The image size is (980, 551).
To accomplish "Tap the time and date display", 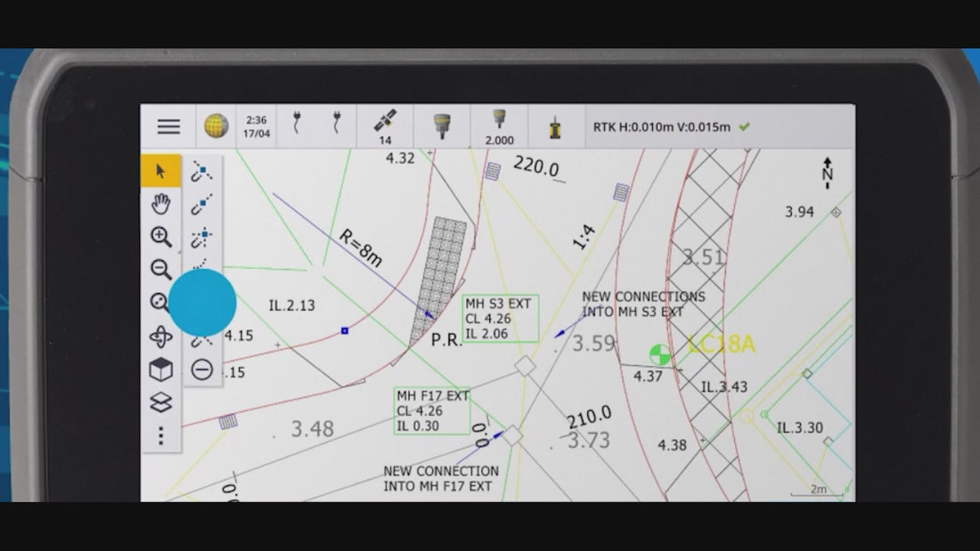I will coord(257,126).
